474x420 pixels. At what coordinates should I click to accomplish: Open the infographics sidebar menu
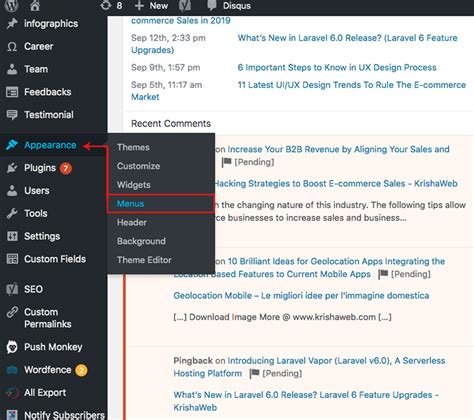[51, 24]
